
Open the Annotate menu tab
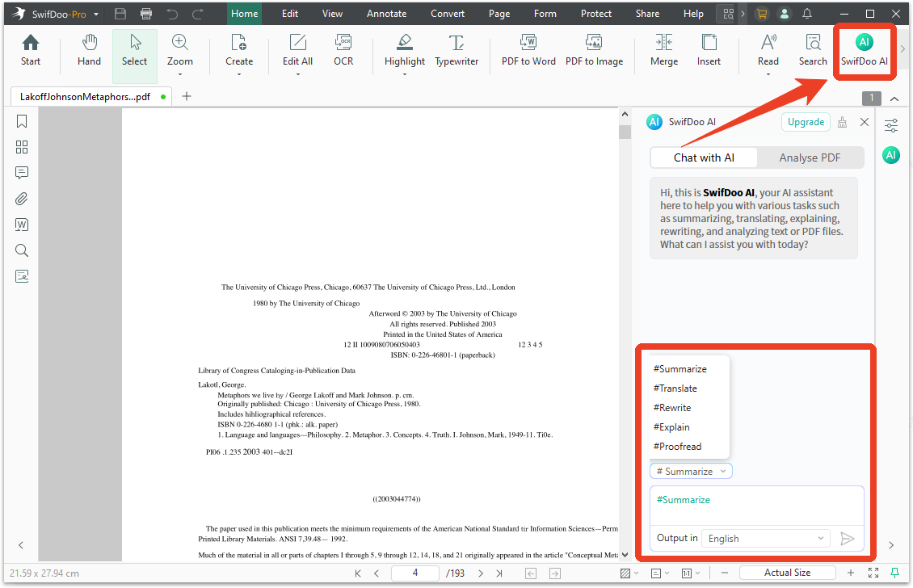[x=387, y=14]
